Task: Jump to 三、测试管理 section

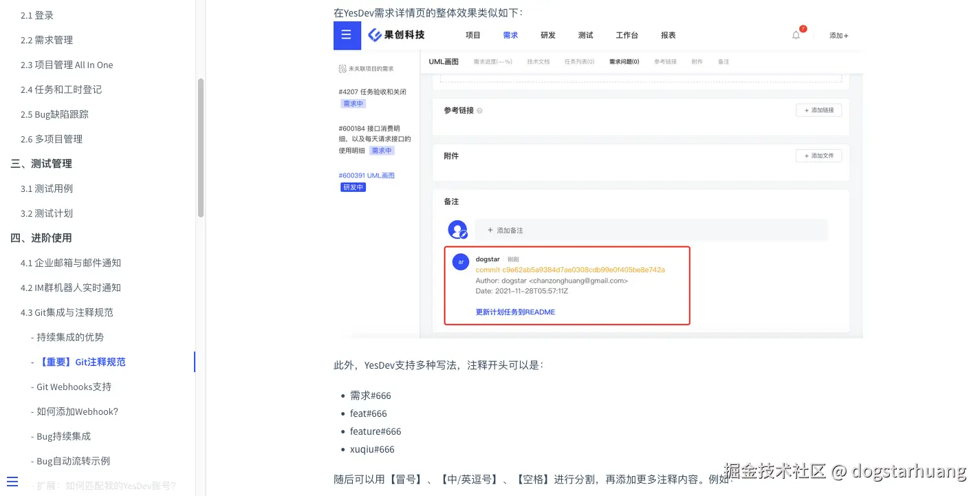Action: pos(41,164)
